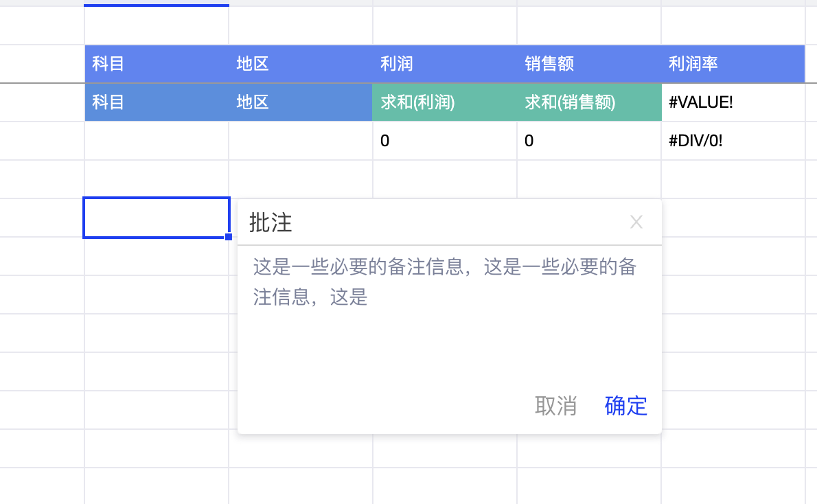Select second-row 地区 pivot cell

point(301,102)
